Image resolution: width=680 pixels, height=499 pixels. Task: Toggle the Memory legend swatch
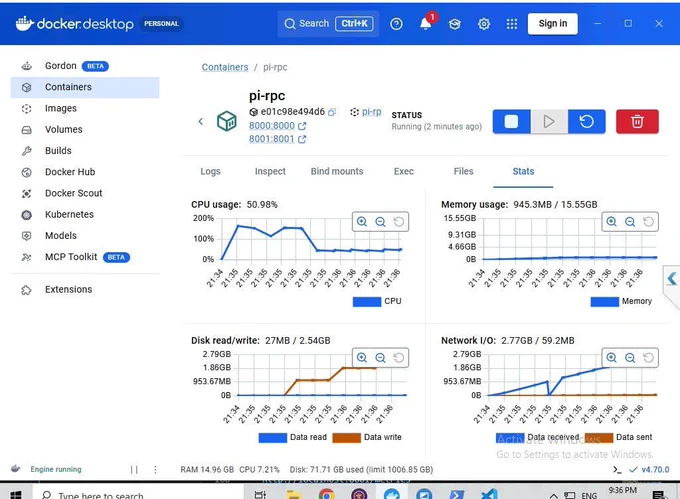605,302
